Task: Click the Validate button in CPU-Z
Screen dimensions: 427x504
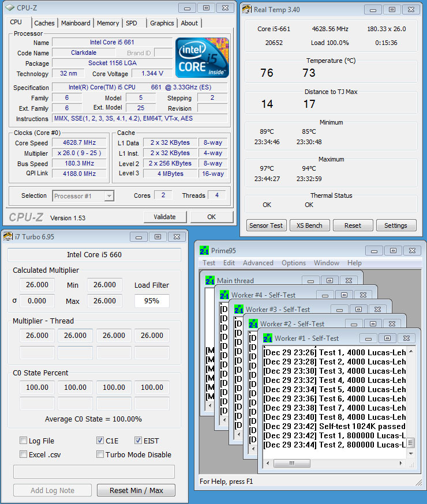Action: pyautogui.click(x=164, y=217)
